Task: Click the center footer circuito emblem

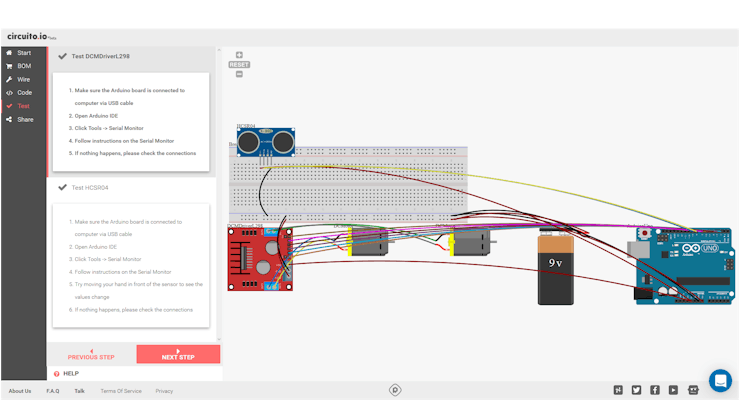Action: [395, 390]
